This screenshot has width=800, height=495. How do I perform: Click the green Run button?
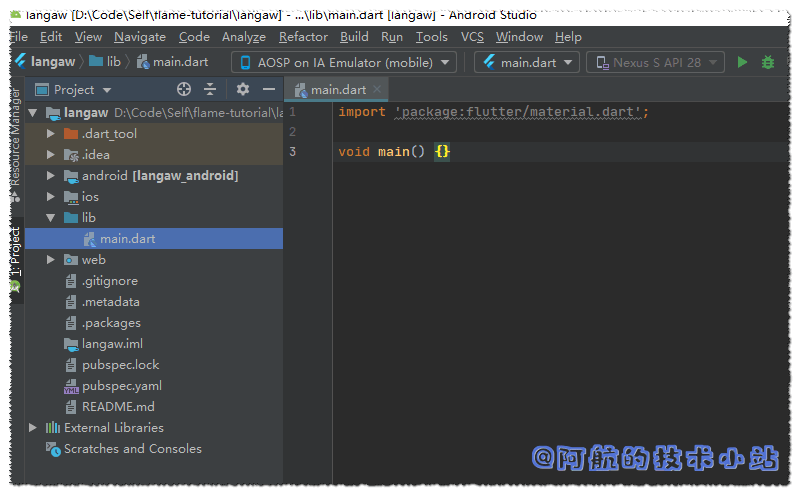(742, 62)
